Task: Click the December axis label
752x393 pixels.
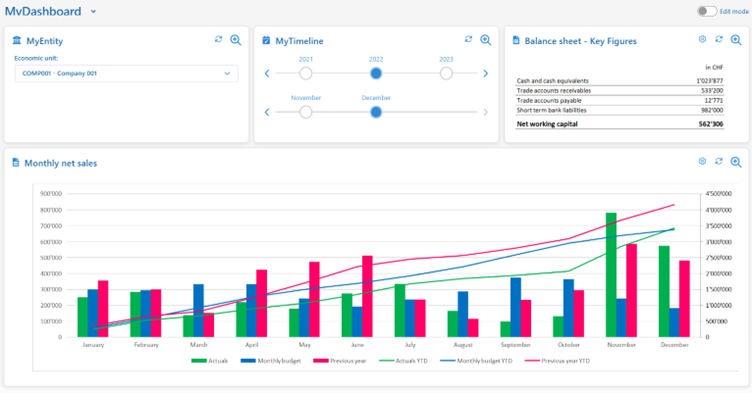Action: pos(674,345)
